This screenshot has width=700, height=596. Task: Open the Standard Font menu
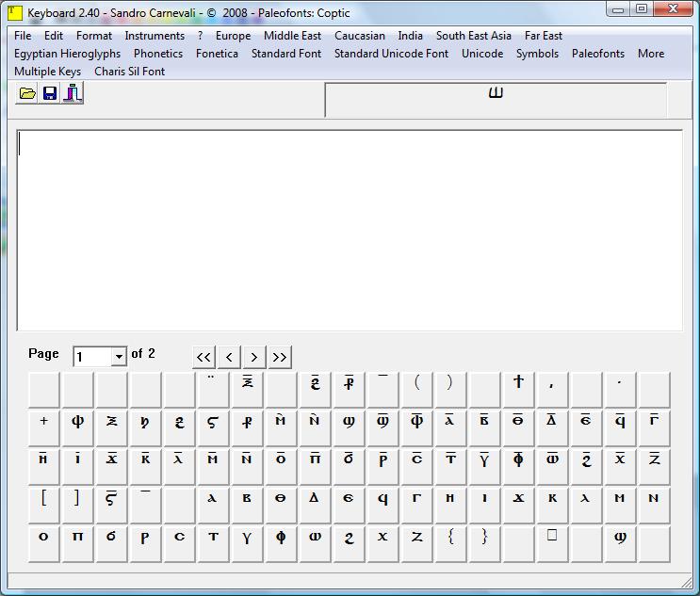(286, 54)
